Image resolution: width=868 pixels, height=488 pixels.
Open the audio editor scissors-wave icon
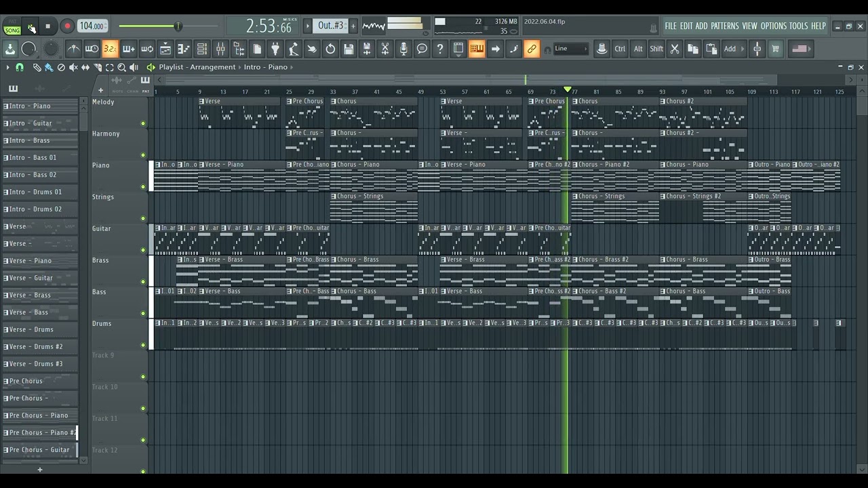tap(385, 49)
